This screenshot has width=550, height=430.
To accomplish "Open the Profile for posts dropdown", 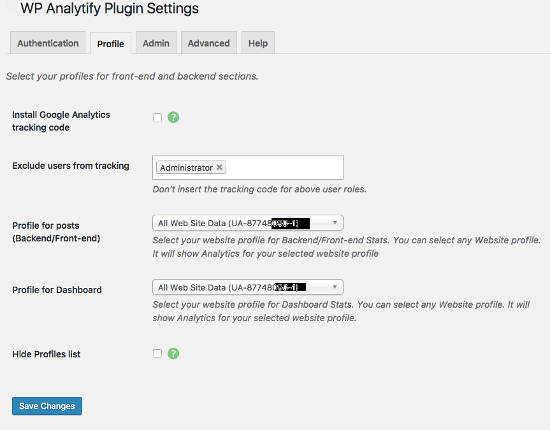I will [248, 223].
